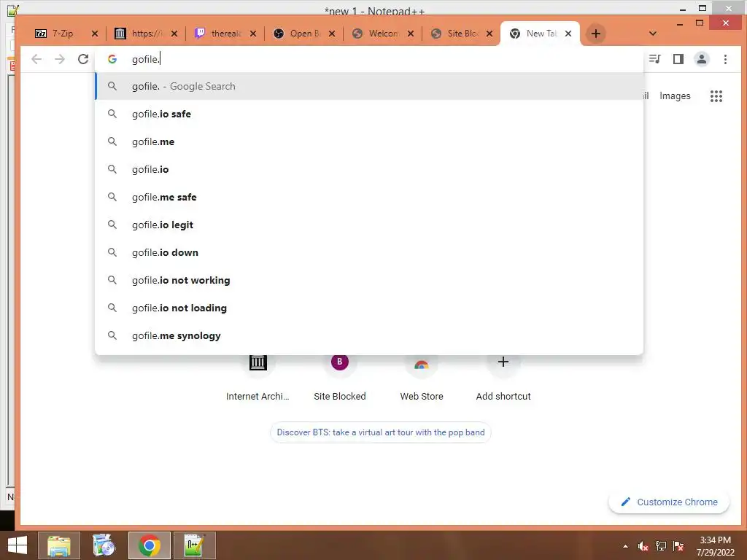
Task: Close the 7-Zip tab
Action: point(95,34)
